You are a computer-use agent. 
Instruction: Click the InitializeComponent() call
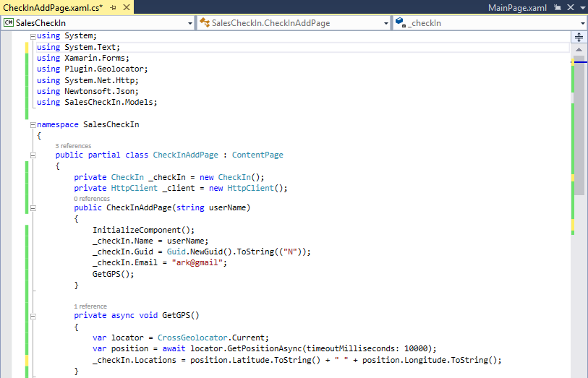point(144,230)
